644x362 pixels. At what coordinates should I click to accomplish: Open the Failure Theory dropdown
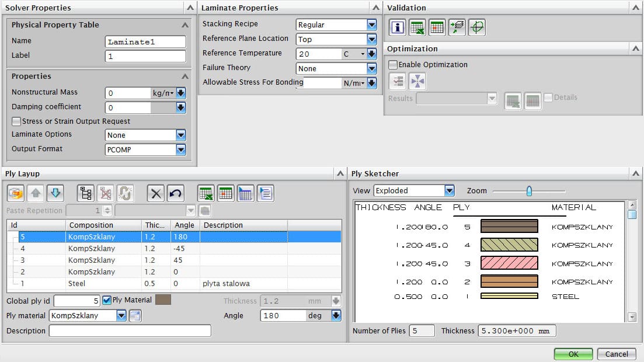372,69
